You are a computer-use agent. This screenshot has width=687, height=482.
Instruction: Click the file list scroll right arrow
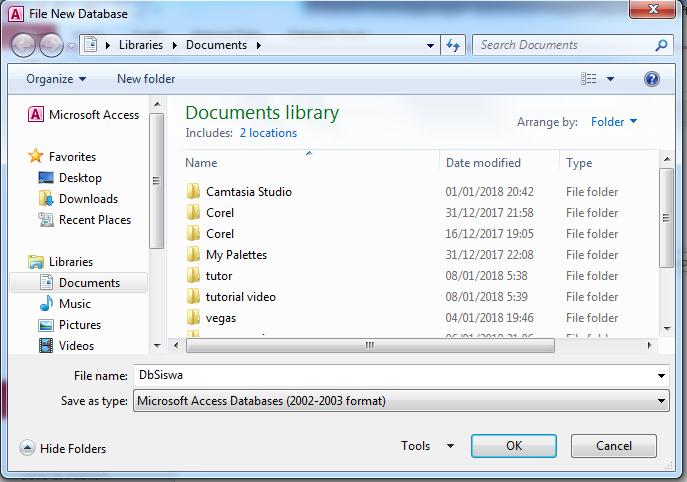[649, 345]
